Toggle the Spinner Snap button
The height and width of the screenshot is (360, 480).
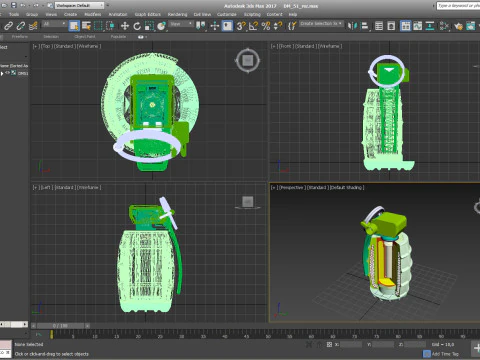pos(278,26)
